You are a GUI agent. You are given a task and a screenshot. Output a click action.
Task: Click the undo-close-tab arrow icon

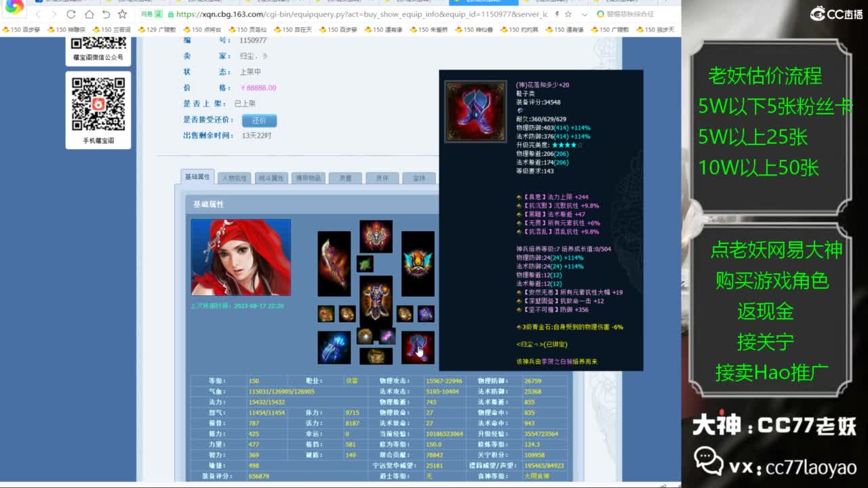point(106,14)
